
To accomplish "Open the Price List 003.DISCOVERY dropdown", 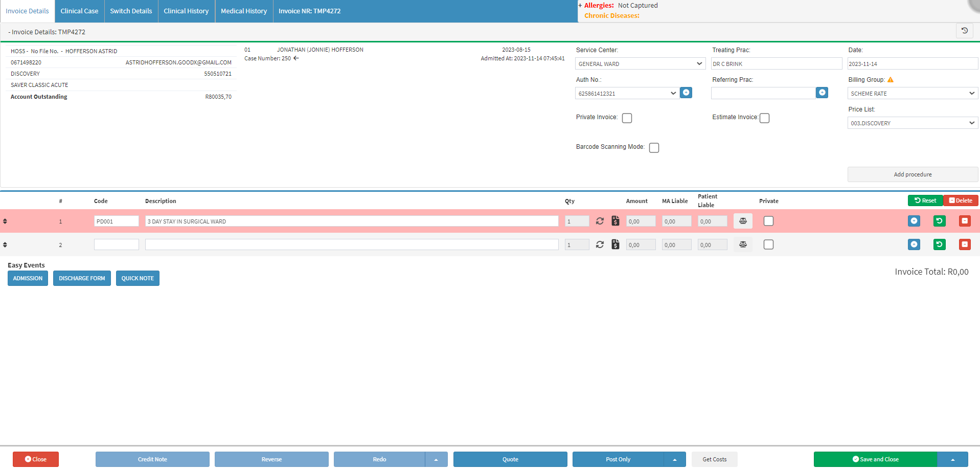I will pyautogui.click(x=913, y=123).
